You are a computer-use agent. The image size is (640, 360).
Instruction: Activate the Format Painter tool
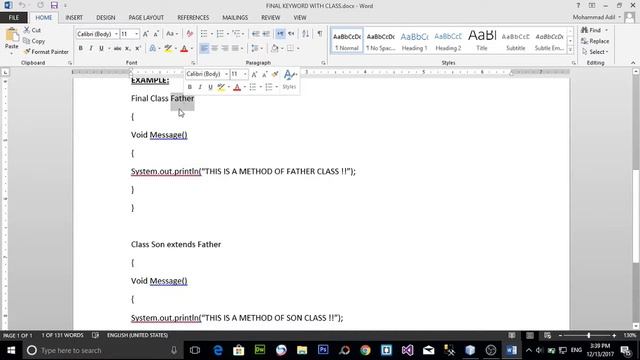coord(46,52)
